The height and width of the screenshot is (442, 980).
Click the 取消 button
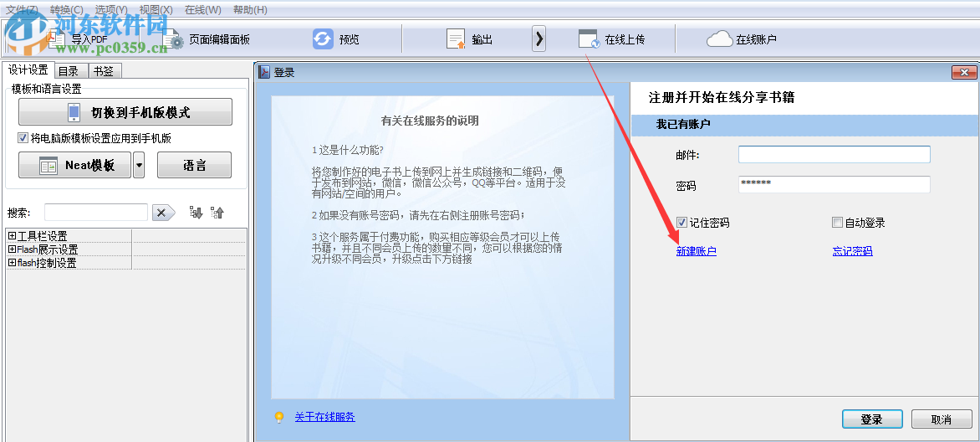942,419
